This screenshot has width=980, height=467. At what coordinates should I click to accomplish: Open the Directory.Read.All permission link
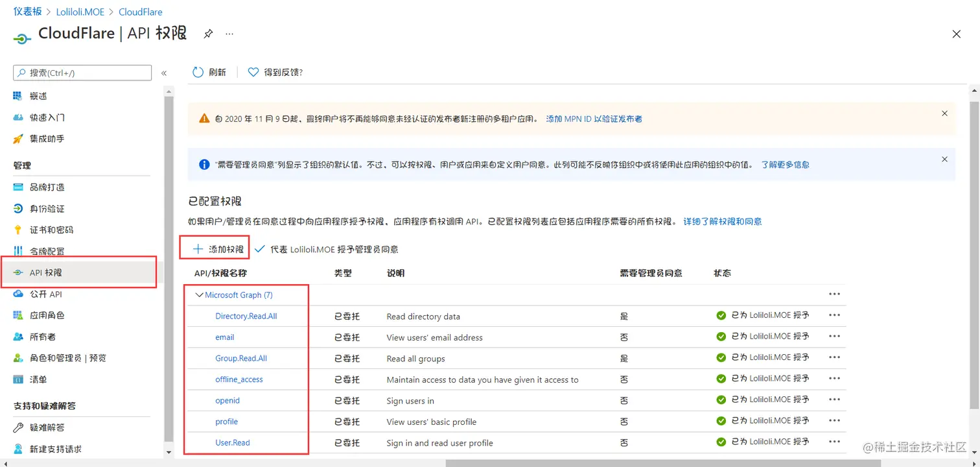click(246, 317)
